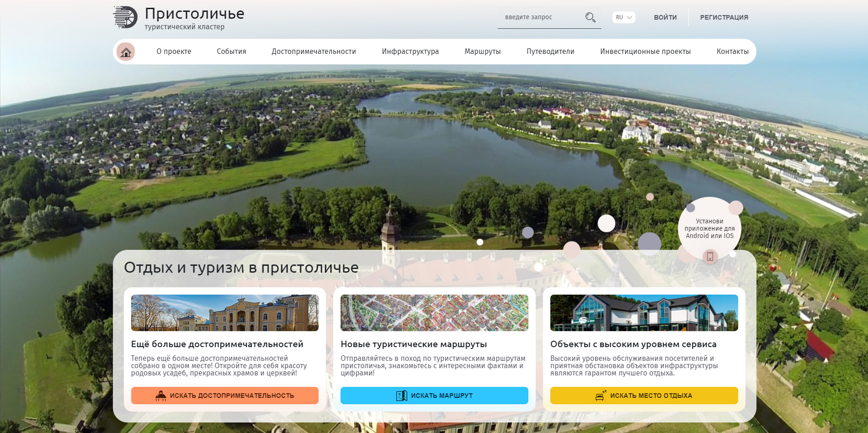
Task: Click heading 'Ещё больше достопримечательностей'
Action: [x=217, y=344]
